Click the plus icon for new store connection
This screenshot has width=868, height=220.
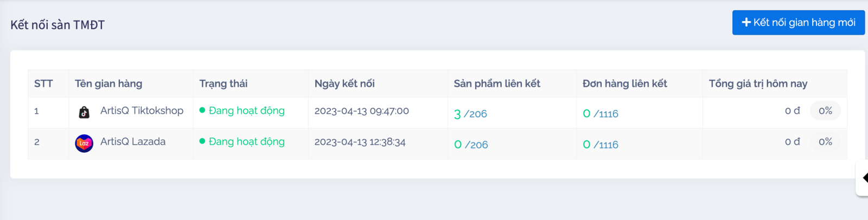[x=746, y=22]
